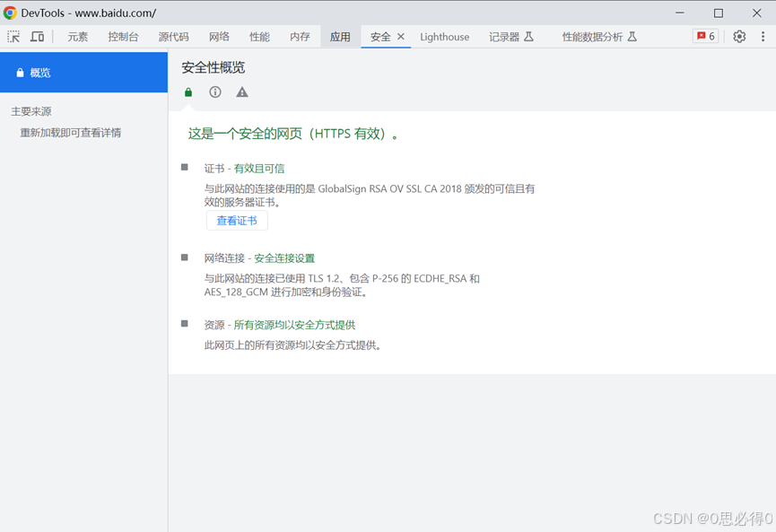The height and width of the screenshot is (532, 776).
Task: Close the 安全 tab with its X
Action: [x=401, y=37]
